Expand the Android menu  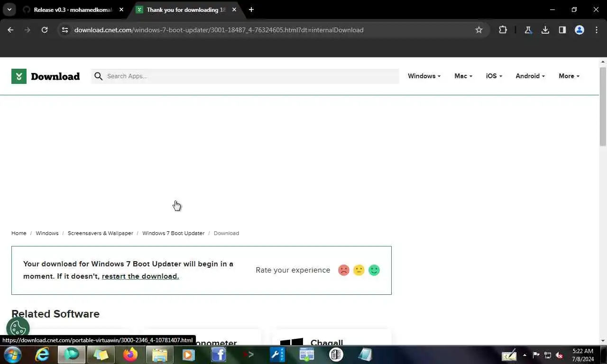tap(530, 76)
